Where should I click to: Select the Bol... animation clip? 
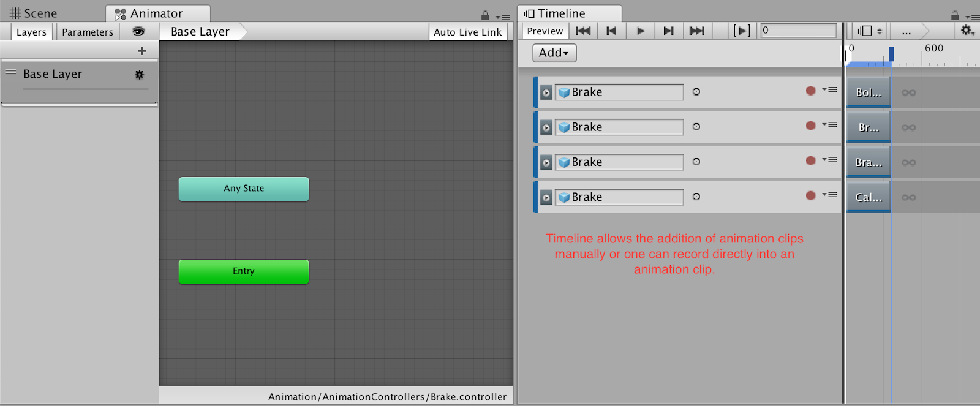point(869,92)
